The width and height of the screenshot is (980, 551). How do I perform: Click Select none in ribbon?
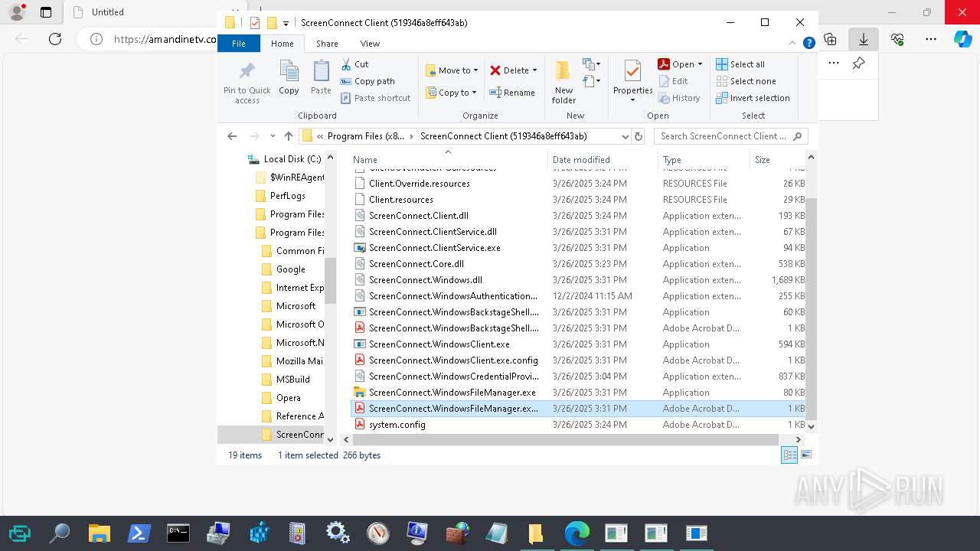(746, 81)
